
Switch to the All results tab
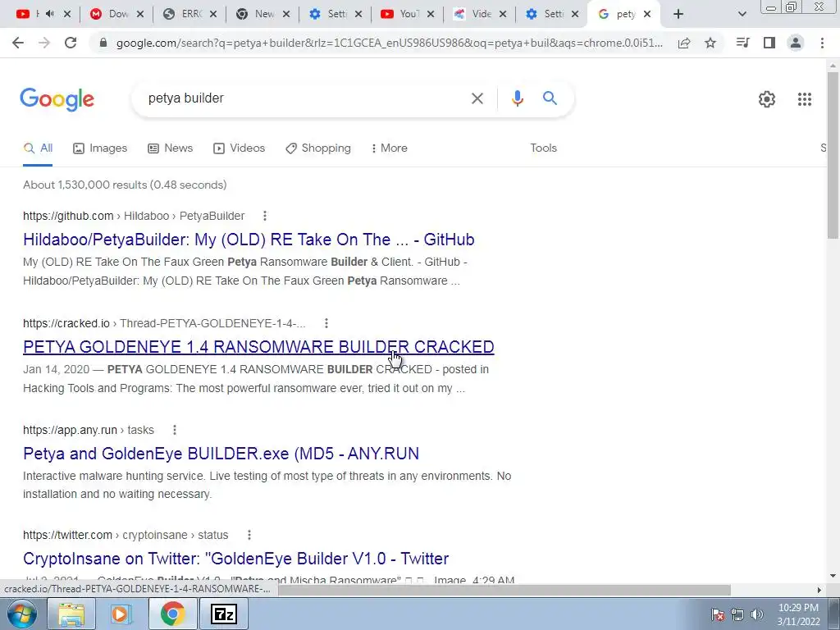(38, 148)
